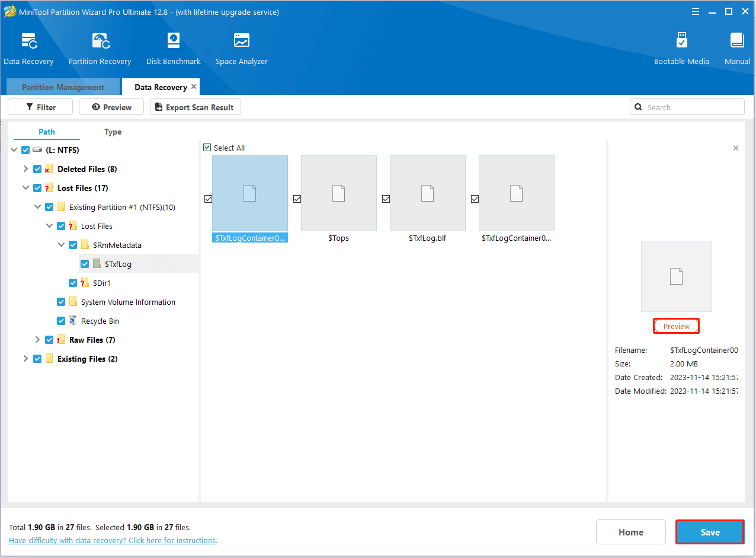Click Export Scan Result button
The width and height of the screenshot is (756, 558).
[196, 107]
